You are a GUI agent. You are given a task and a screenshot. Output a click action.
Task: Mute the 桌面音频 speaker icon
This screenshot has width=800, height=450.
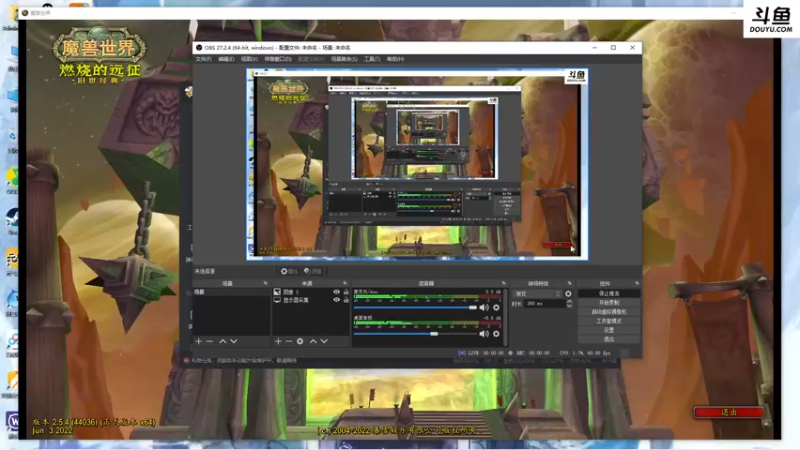[484, 334]
